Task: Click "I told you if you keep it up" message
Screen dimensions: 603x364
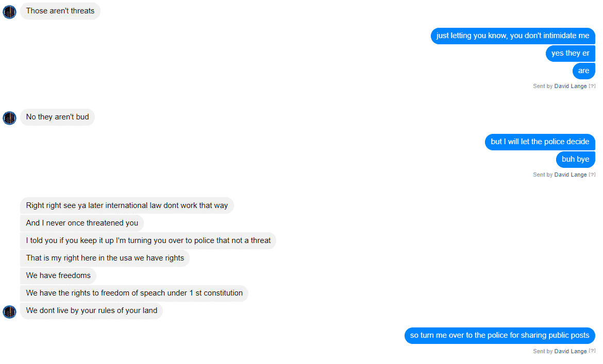Action: point(148,241)
